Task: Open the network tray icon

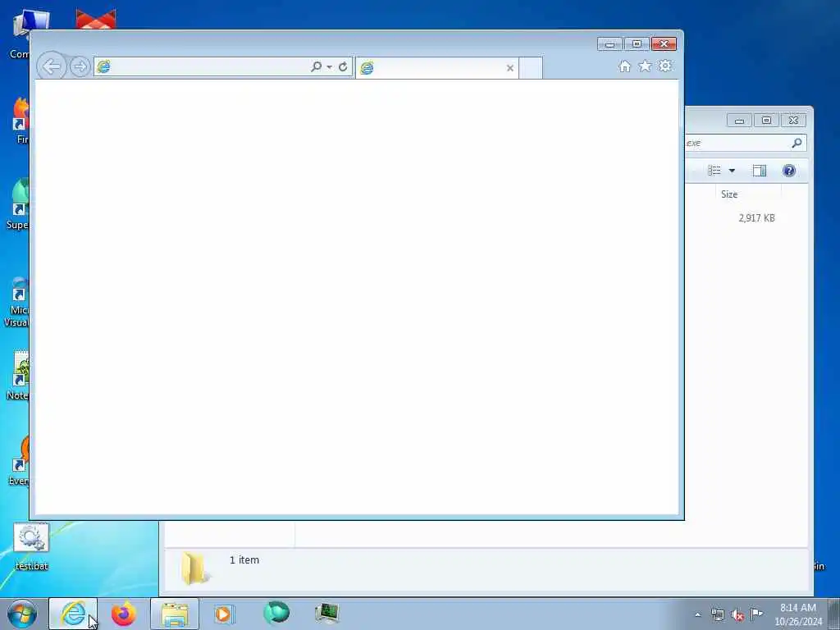Action: 718,614
